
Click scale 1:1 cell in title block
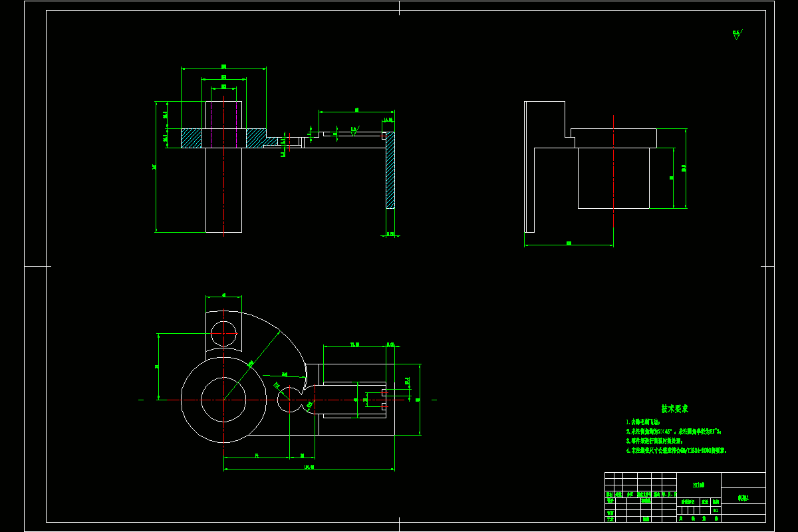pos(716,510)
